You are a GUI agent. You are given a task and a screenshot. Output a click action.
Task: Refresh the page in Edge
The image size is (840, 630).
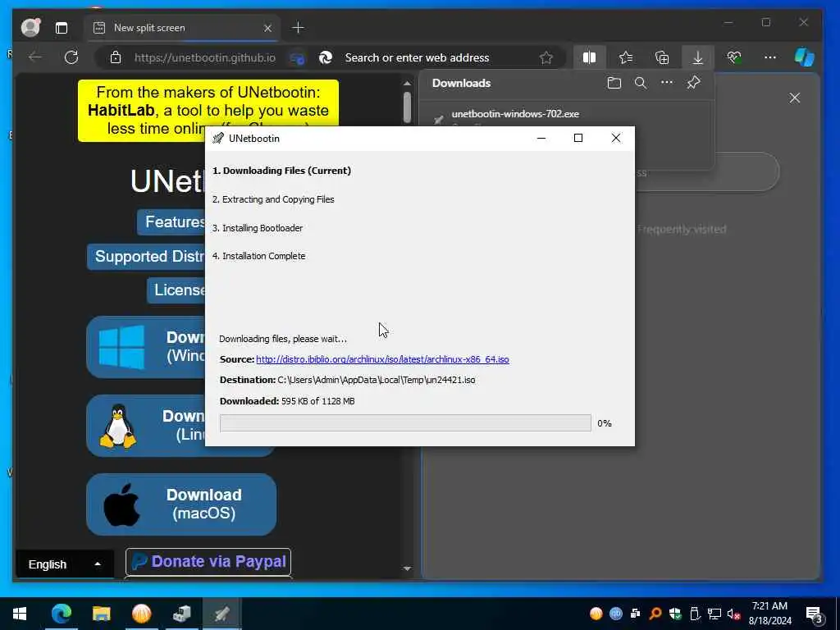(x=71, y=57)
